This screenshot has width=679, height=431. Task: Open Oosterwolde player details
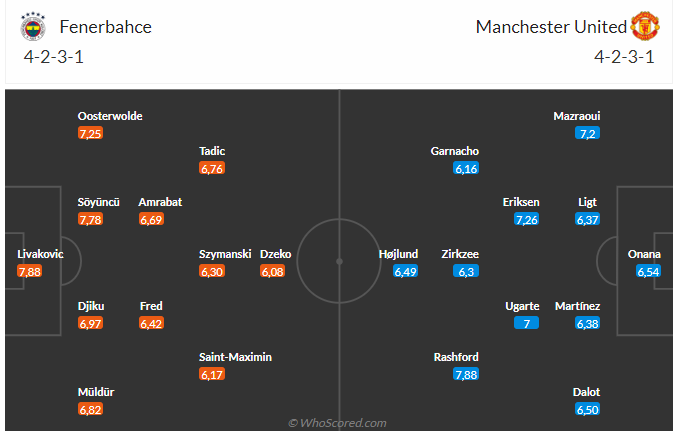tap(110, 116)
